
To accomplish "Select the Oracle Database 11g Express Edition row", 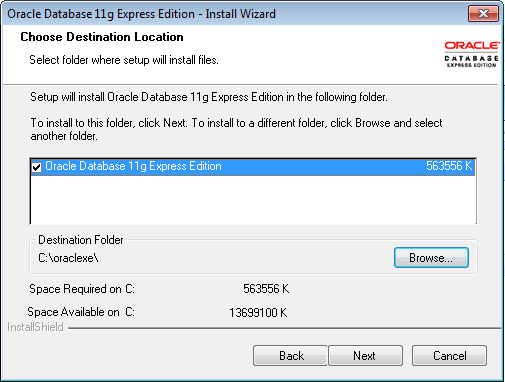I will pyautogui.click(x=253, y=166).
